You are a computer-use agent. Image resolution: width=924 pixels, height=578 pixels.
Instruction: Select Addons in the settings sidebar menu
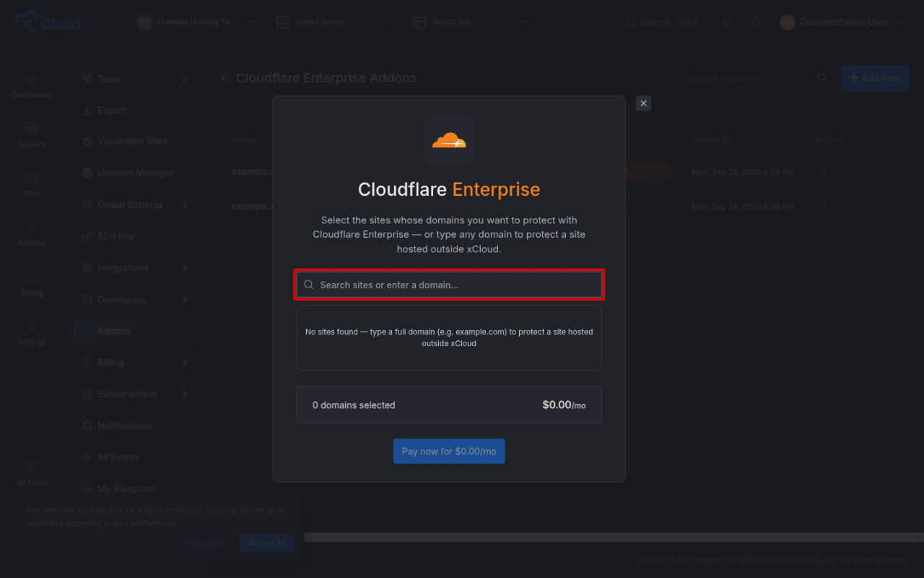[x=135, y=331]
